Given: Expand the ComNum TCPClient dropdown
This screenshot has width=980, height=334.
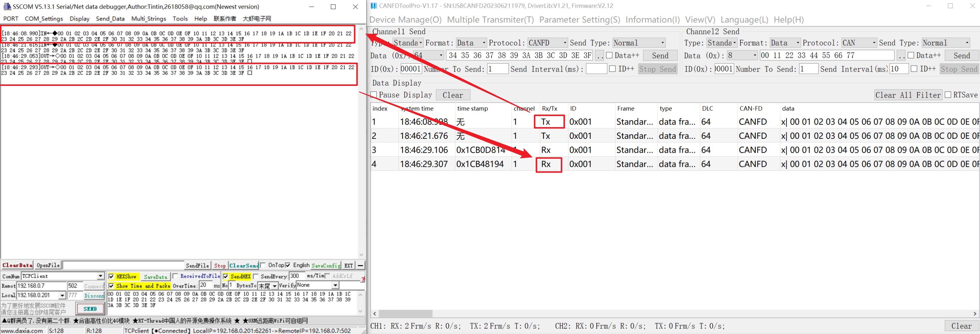Looking at the screenshot, I should tap(100, 276).
